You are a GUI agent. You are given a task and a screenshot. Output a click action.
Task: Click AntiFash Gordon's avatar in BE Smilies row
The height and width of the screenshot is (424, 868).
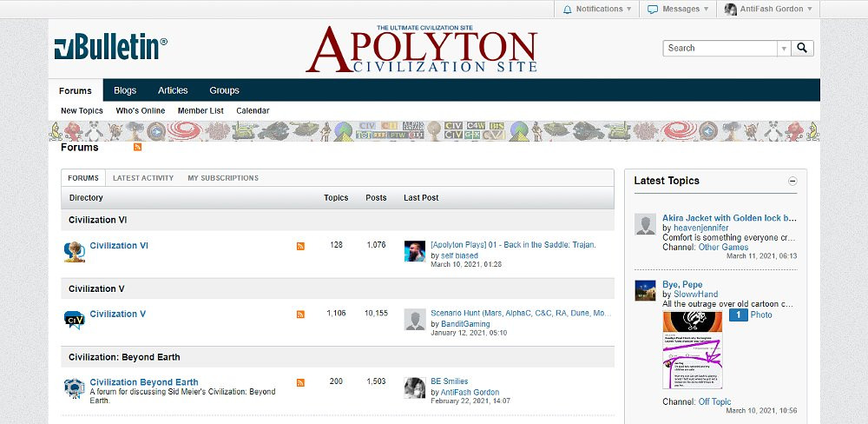tap(415, 388)
